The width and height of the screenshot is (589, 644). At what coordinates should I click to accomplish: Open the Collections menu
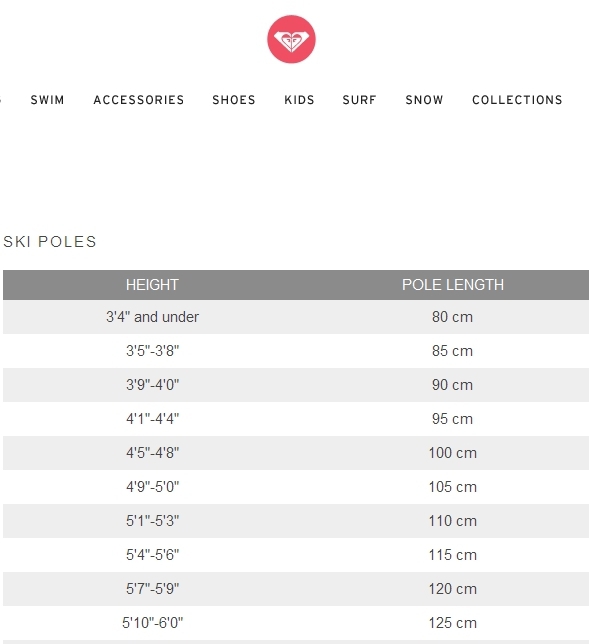click(x=517, y=100)
